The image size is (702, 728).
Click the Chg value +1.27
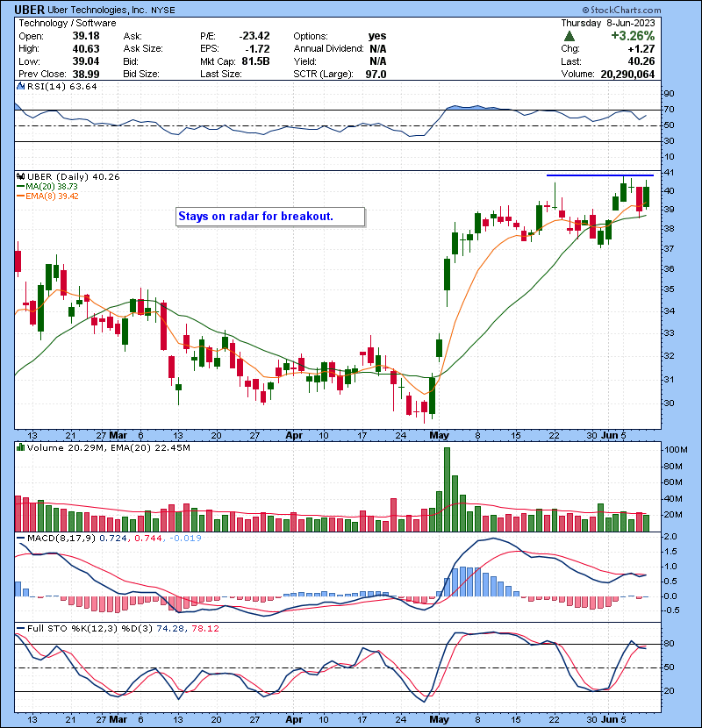pos(641,49)
